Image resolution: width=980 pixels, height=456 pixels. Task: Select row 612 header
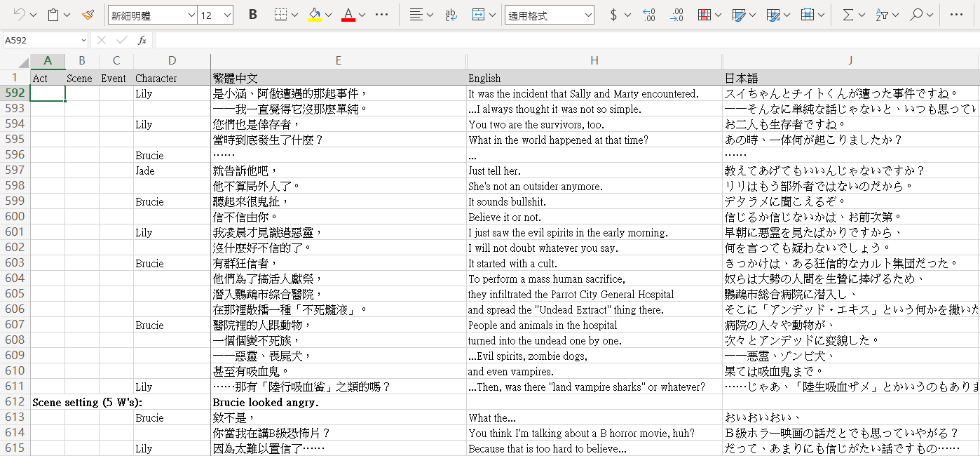tap(15, 402)
